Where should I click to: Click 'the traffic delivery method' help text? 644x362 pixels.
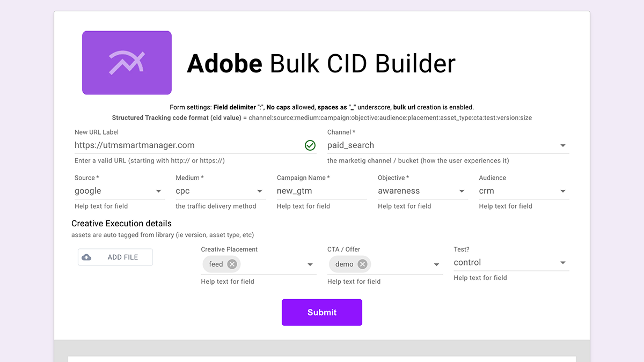point(216,206)
